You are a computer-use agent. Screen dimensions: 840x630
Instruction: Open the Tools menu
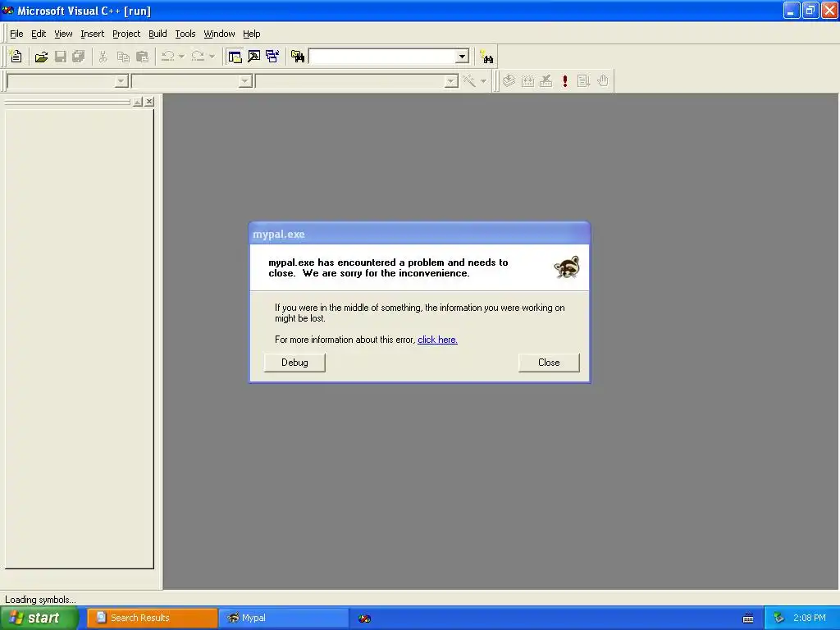click(185, 34)
